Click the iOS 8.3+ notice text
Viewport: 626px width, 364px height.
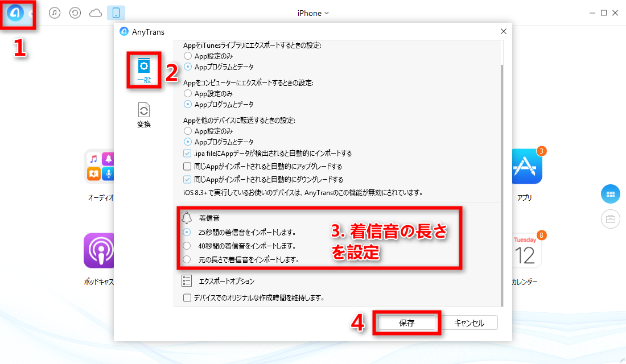tap(303, 193)
